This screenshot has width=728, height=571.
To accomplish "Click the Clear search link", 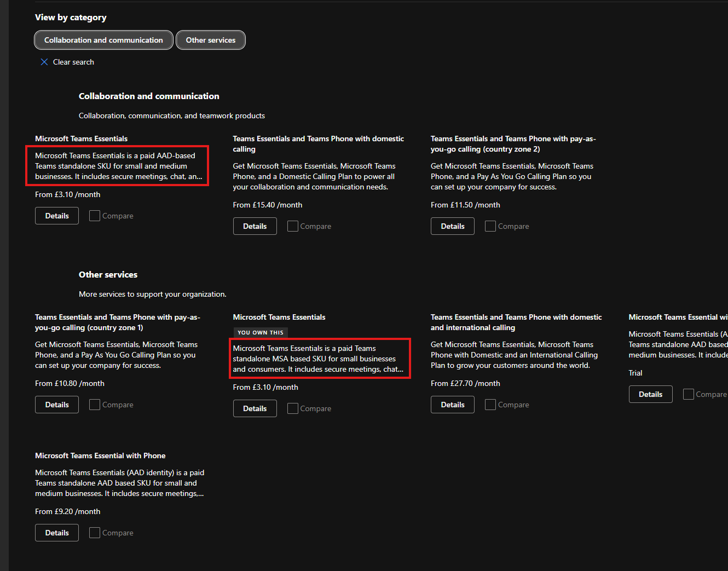I will (x=67, y=62).
